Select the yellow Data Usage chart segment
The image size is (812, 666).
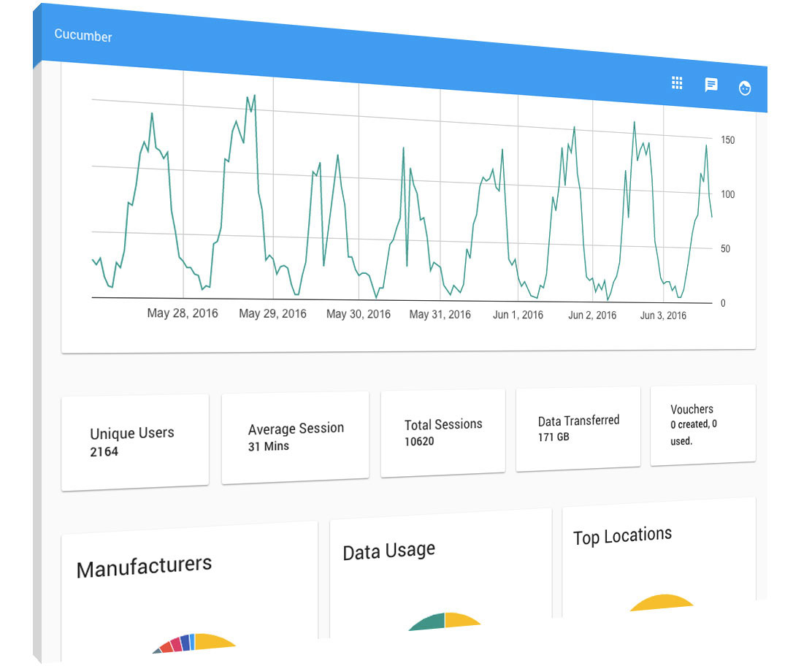tap(459, 620)
